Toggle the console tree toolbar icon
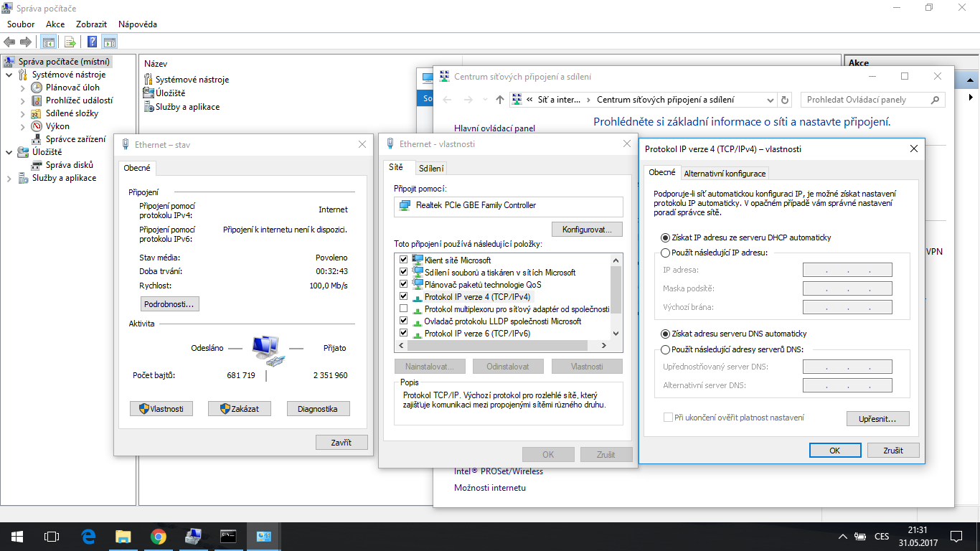The image size is (980, 551). [x=49, y=42]
